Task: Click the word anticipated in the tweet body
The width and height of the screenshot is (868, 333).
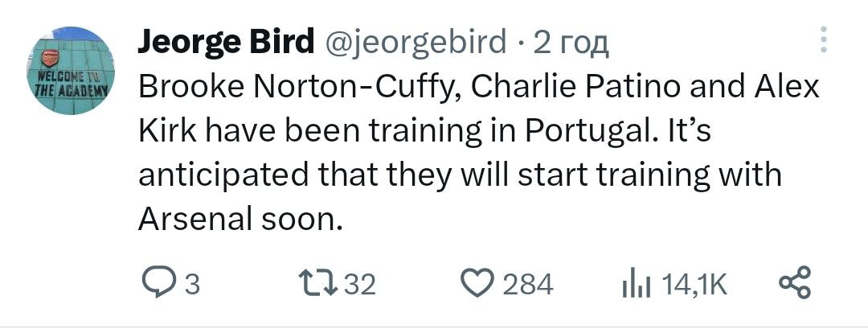Action: 235,175
